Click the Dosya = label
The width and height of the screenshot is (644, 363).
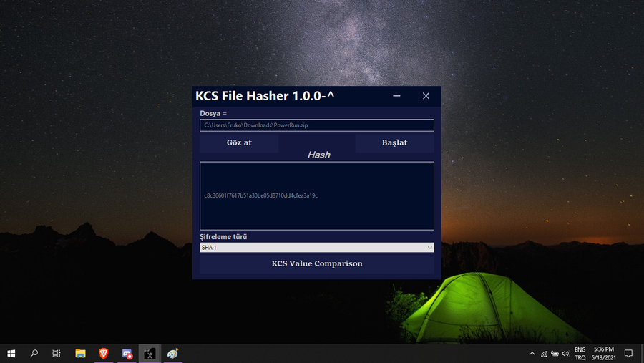click(213, 113)
